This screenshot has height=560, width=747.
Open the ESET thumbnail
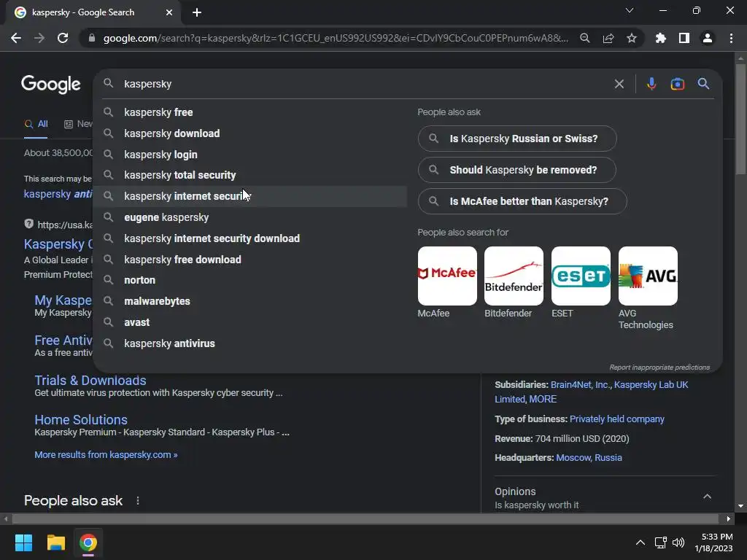pos(581,276)
